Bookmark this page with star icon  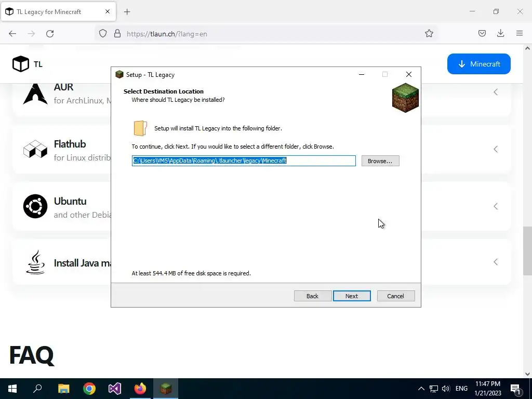pos(429,33)
